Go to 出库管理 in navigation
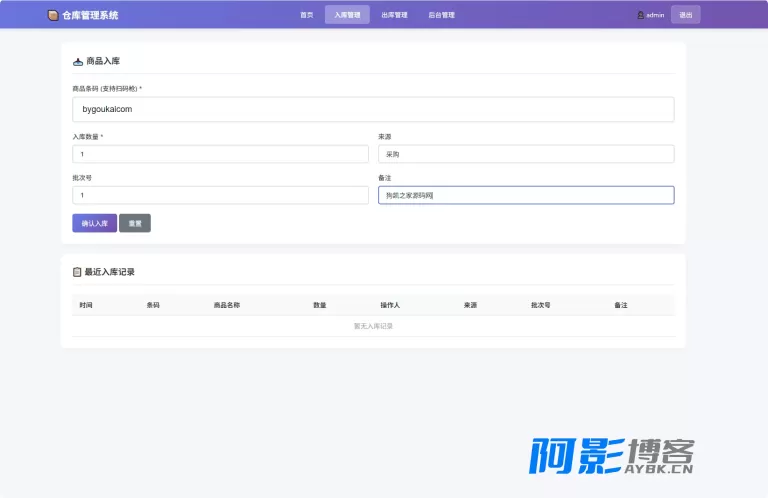This screenshot has height=498, width=768. [x=394, y=15]
